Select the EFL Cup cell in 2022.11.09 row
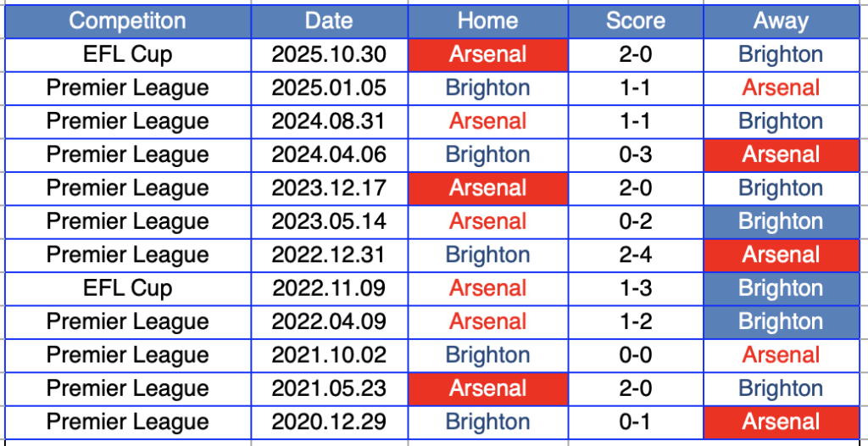This screenshot has width=868, height=446. [128, 288]
